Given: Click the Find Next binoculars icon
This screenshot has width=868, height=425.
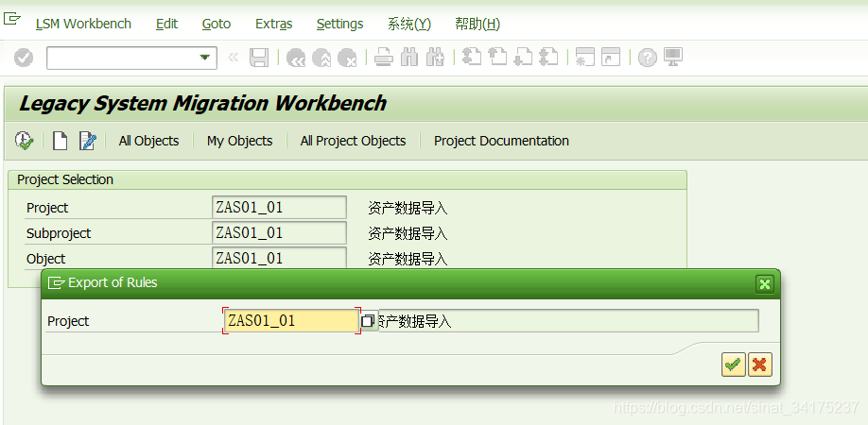Looking at the screenshot, I should (x=435, y=58).
